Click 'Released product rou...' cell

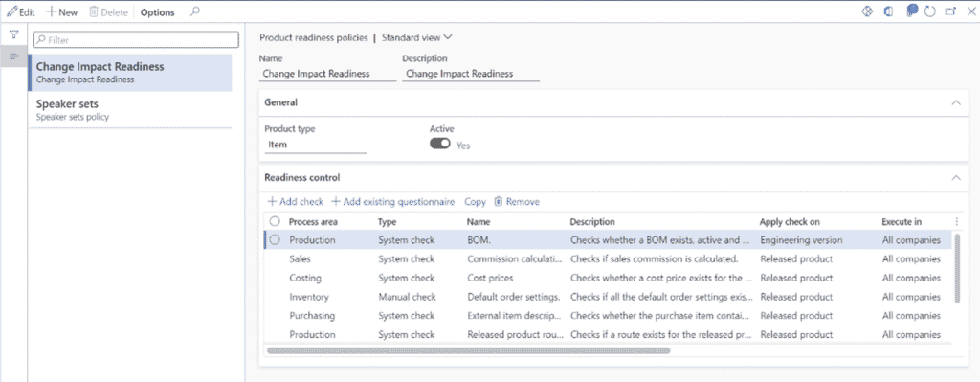[x=514, y=334]
